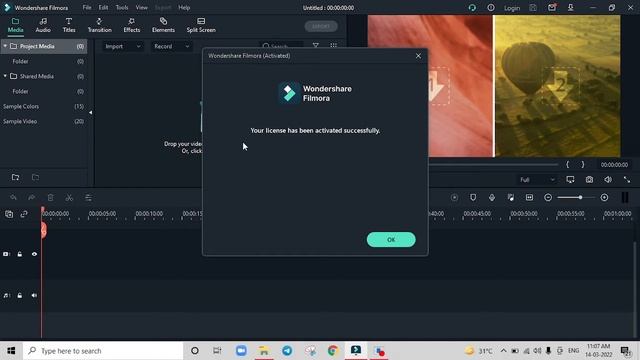Open the Help menu
This screenshot has height=360, width=640.
(184, 7)
